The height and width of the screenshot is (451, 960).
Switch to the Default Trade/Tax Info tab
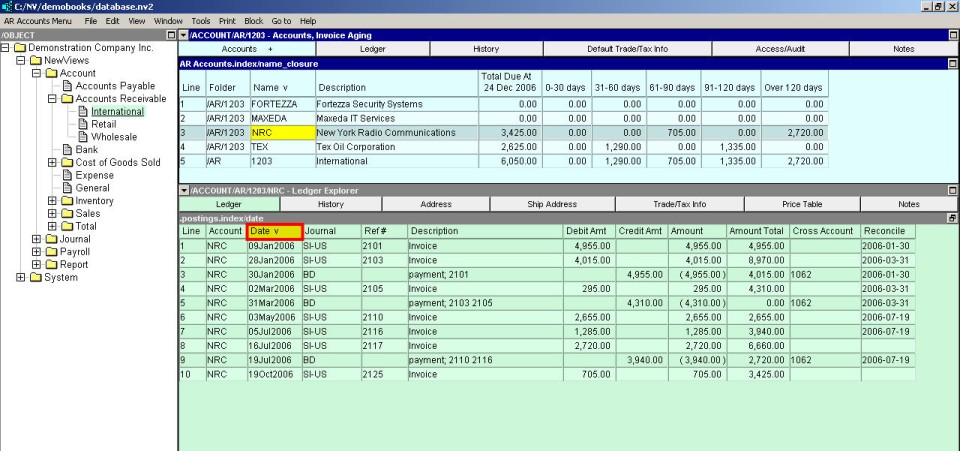(x=628, y=49)
